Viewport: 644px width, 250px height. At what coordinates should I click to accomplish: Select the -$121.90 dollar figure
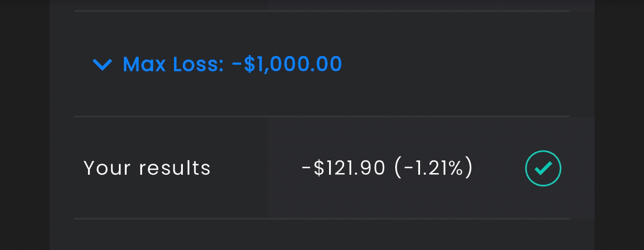click(343, 169)
